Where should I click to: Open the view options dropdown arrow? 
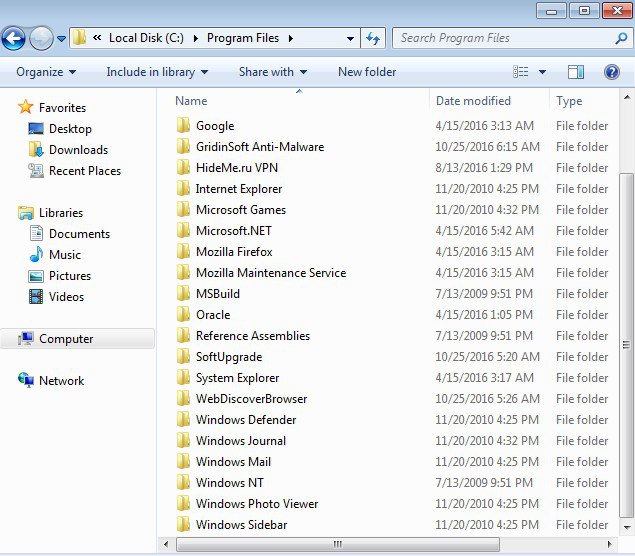coord(542,72)
